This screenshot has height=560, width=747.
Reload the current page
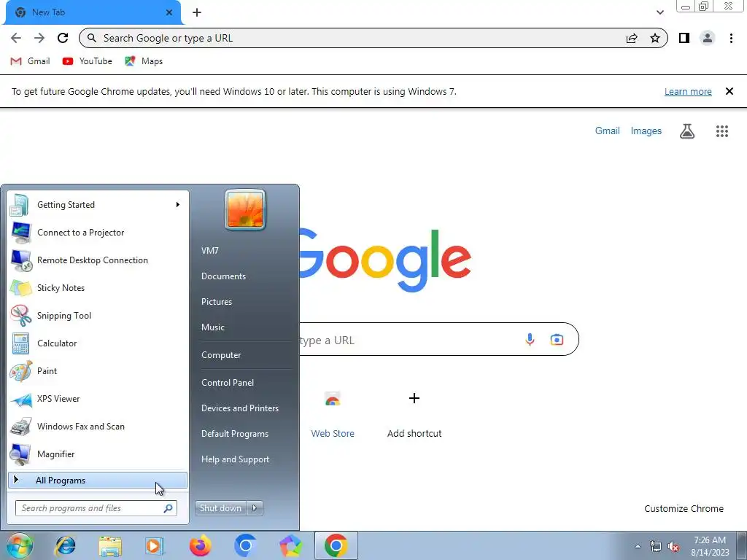tap(63, 38)
